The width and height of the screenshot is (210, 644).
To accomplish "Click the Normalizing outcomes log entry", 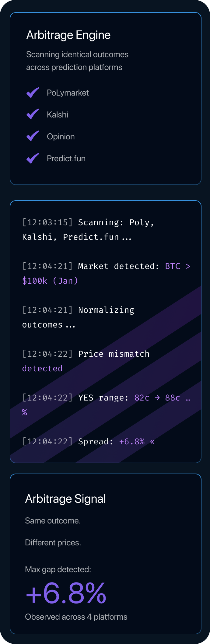I will [x=106, y=310].
